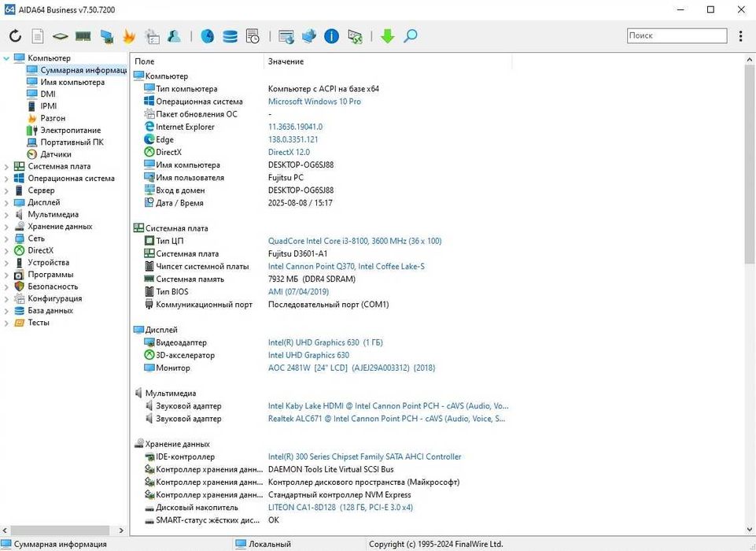This screenshot has height=551, width=756.
Task: Click the tree pane horizontal scrollbar right arrow
Action: coord(120,531)
